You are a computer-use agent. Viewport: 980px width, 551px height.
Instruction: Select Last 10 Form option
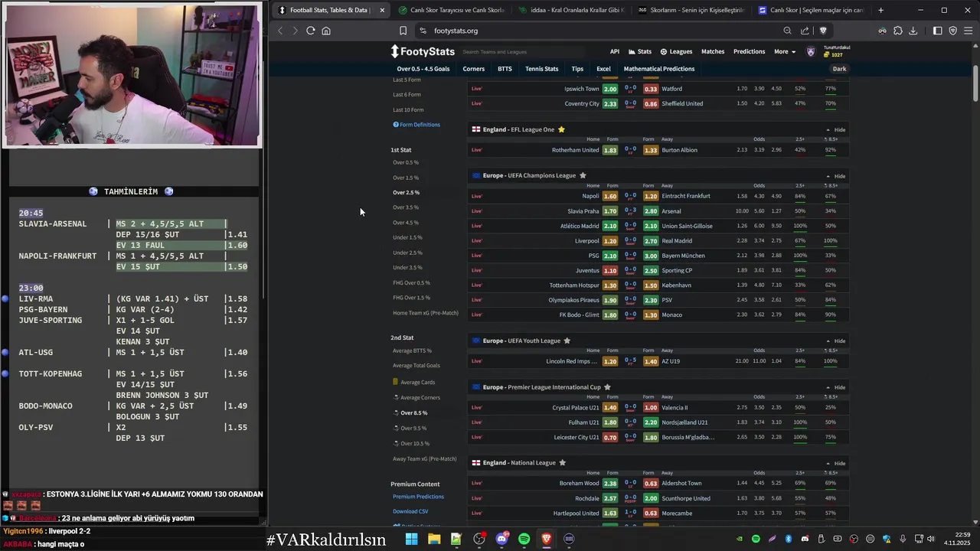coord(408,109)
